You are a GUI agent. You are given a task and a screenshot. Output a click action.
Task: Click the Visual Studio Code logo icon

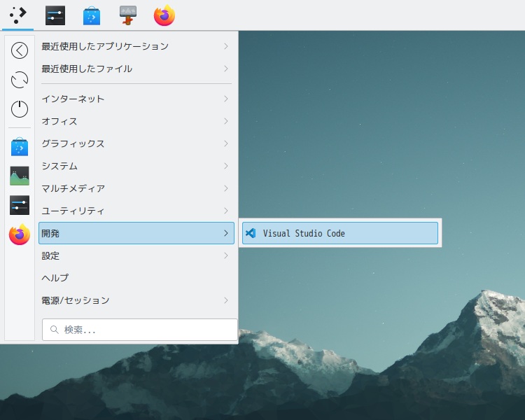251,233
